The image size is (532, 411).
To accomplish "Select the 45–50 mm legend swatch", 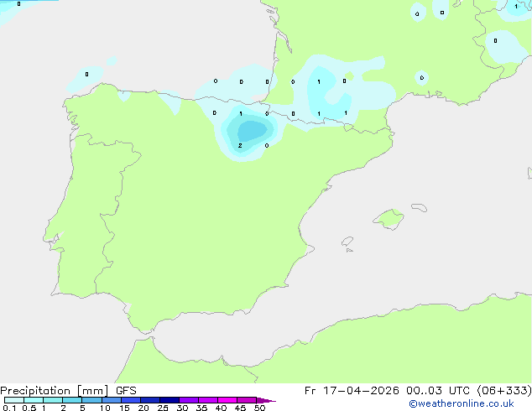I will pyautogui.click(x=247, y=400).
